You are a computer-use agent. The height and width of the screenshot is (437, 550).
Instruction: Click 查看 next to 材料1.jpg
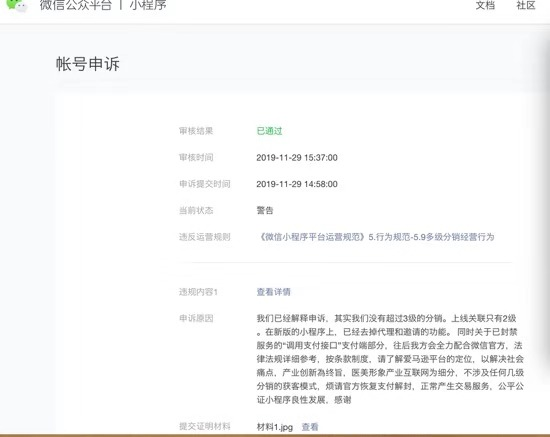[310, 427]
